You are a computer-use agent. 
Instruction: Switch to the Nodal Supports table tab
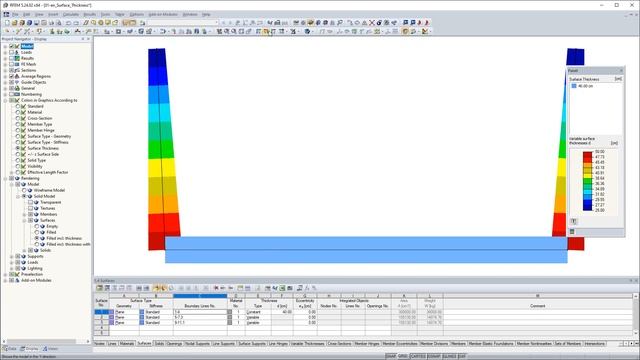[x=197, y=344]
